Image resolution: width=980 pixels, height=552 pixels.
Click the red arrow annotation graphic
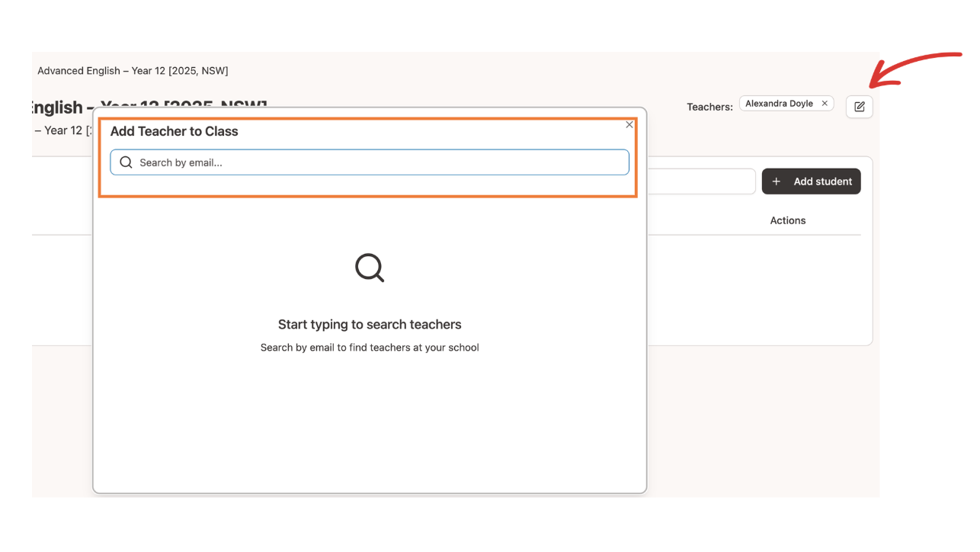tap(914, 69)
